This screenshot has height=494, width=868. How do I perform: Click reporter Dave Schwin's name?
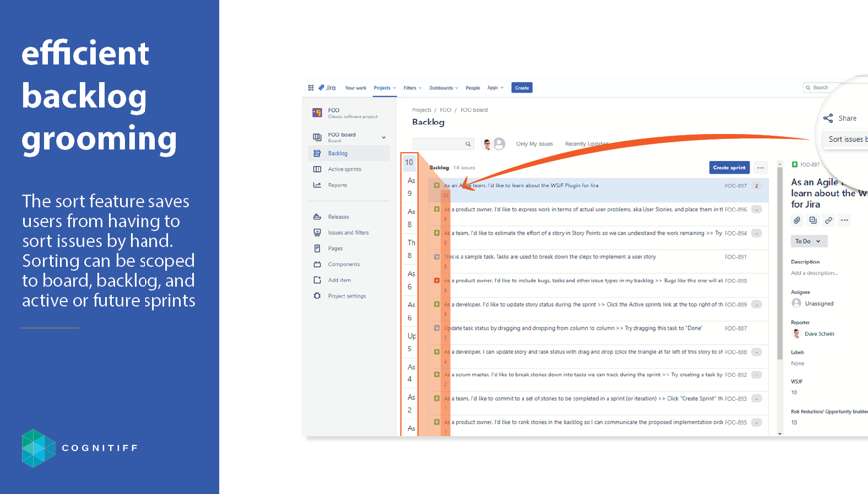[819, 334]
